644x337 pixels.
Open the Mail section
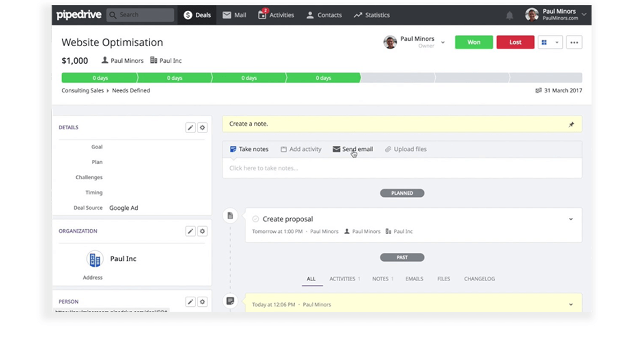234,15
